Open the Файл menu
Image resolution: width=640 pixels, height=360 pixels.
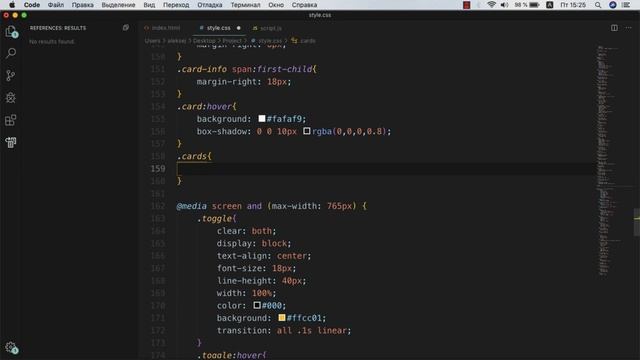tap(56, 5)
